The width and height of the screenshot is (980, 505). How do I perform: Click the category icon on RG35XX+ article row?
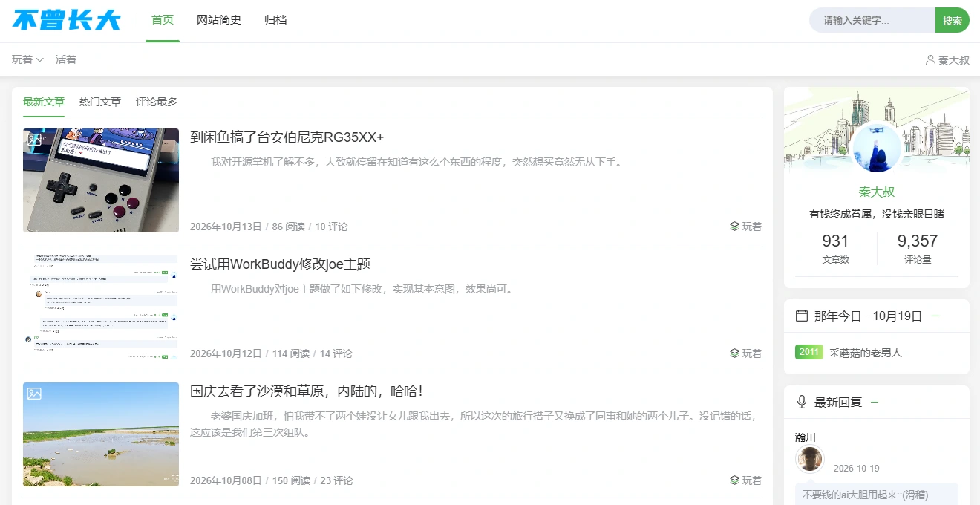(734, 227)
